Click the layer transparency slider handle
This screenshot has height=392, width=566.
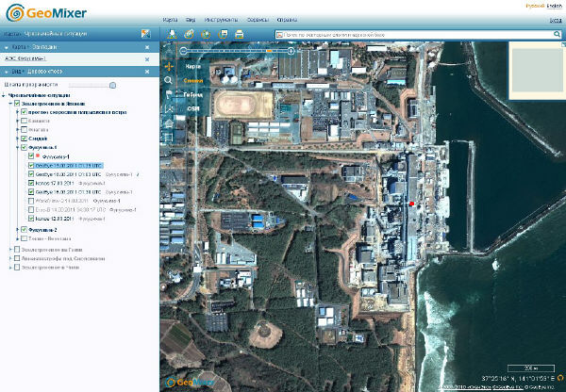pyautogui.click(x=112, y=85)
